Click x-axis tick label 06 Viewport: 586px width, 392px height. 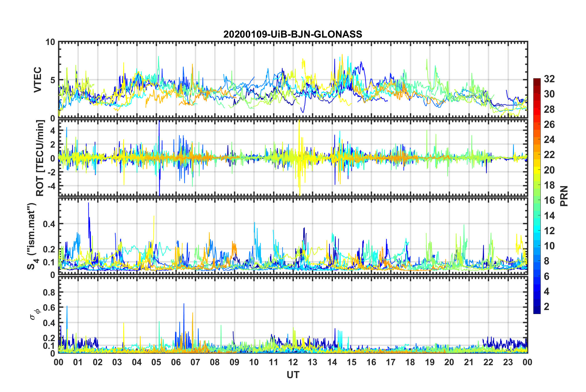[x=176, y=362]
